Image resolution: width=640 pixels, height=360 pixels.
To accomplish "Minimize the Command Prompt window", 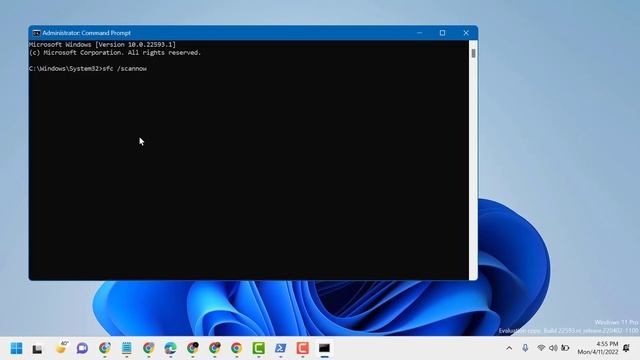I will tap(420, 33).
